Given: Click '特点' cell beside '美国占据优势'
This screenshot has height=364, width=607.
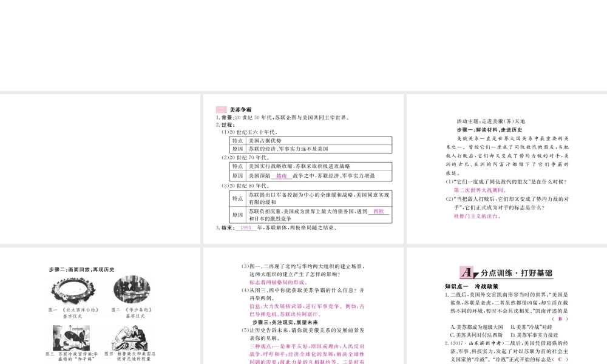Looking at the screenshot, I should click(238, 141).
